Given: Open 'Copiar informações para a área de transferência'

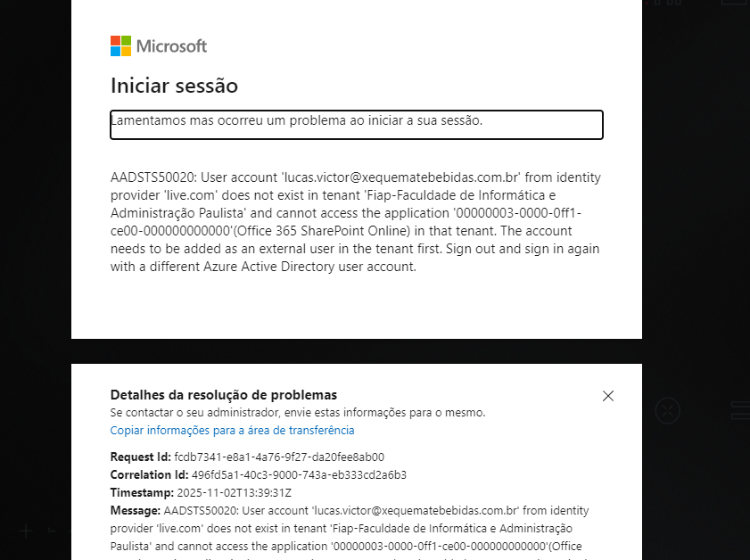Looking at the screenshot, I should click(233, 430).
